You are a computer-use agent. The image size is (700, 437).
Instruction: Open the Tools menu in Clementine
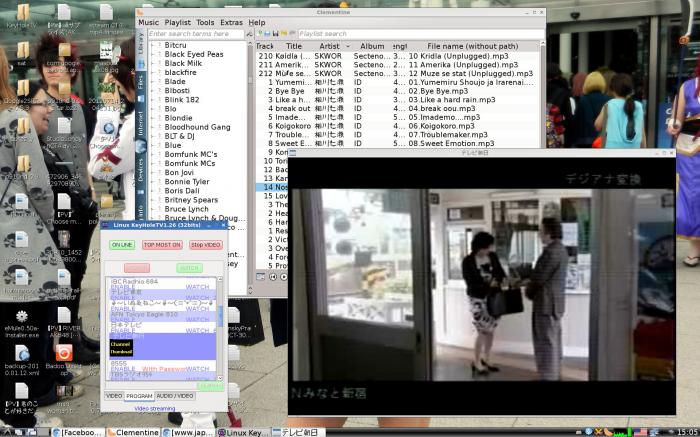[x=205, y=22]
